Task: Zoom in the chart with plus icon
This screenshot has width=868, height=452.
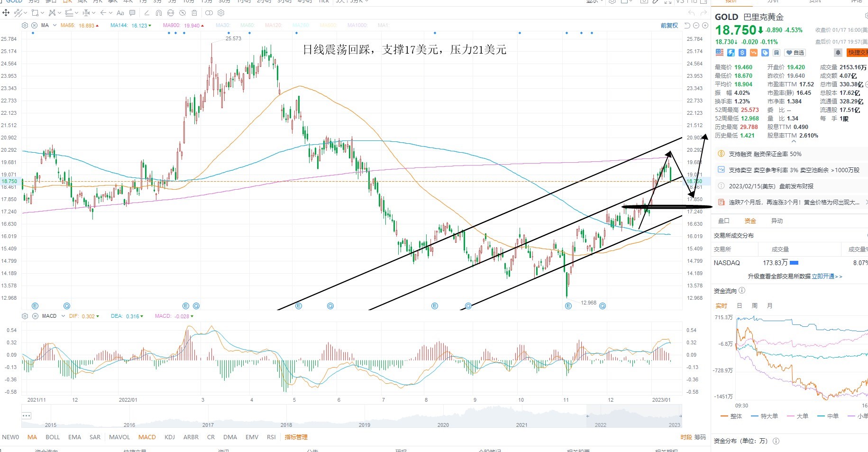Action: coord(705,26)
